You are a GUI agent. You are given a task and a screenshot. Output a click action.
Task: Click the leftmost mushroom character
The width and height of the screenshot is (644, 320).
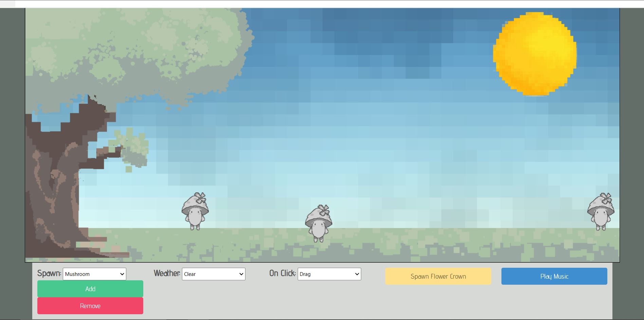tap(195, 212)
